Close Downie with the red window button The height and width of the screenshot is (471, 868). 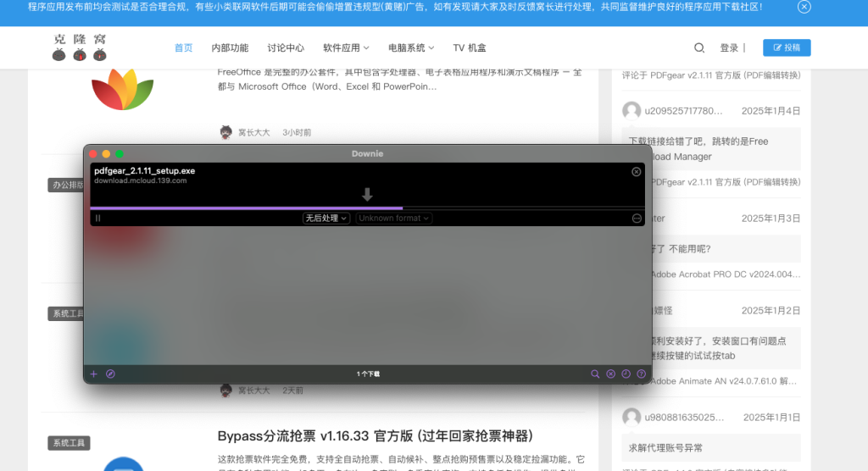93,154
